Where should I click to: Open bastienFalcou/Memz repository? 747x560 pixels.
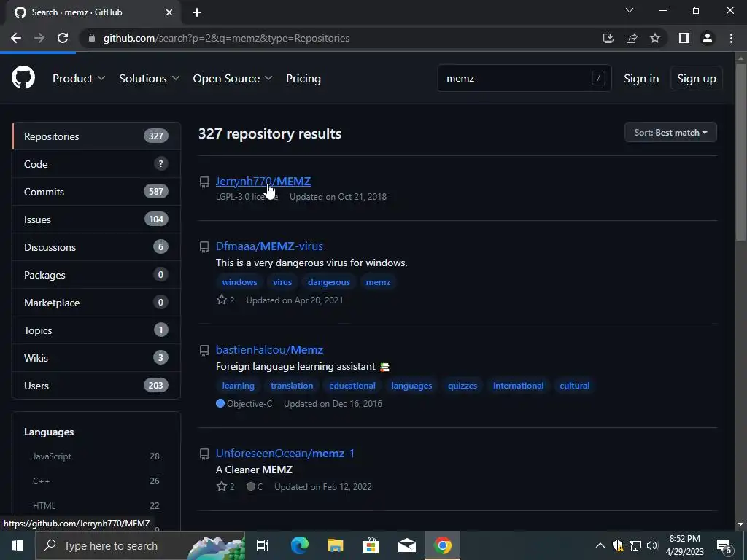point(269,349)
